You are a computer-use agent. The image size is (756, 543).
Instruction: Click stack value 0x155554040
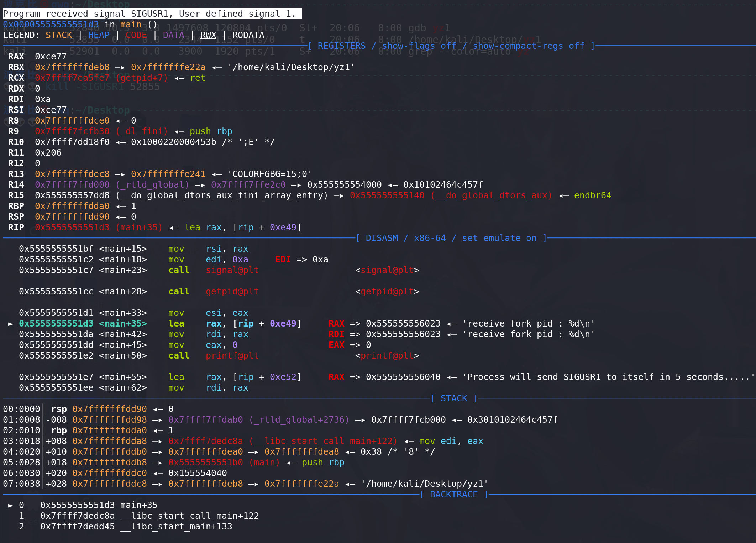[x=198, y=473]
